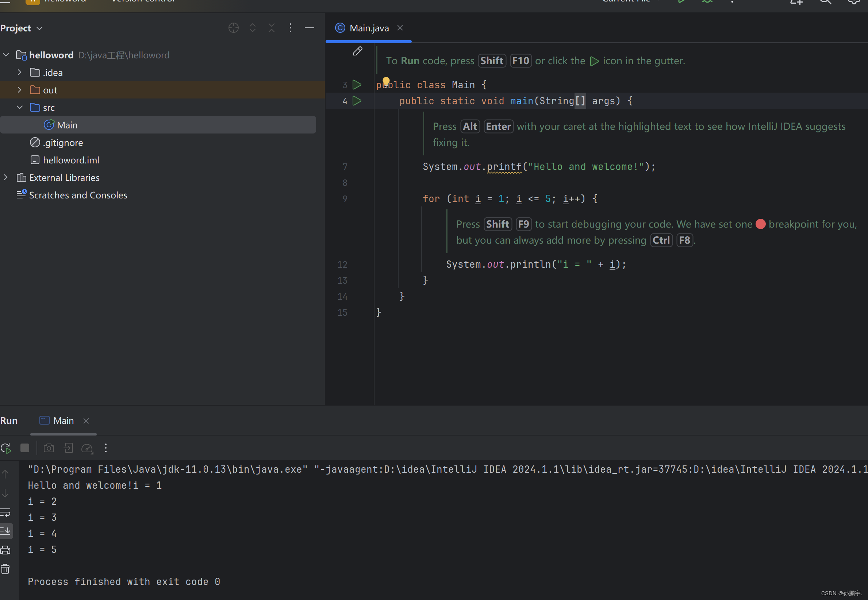The image size is (868, 600).
Task: Click the "i = 3" console output line
Action: point(42,517)
